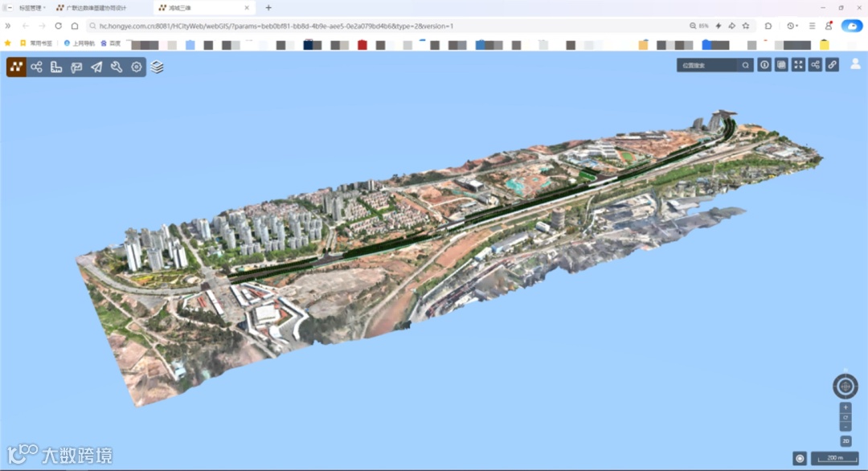Go back in the browser
868x471 pixels.
click(26, 26)
